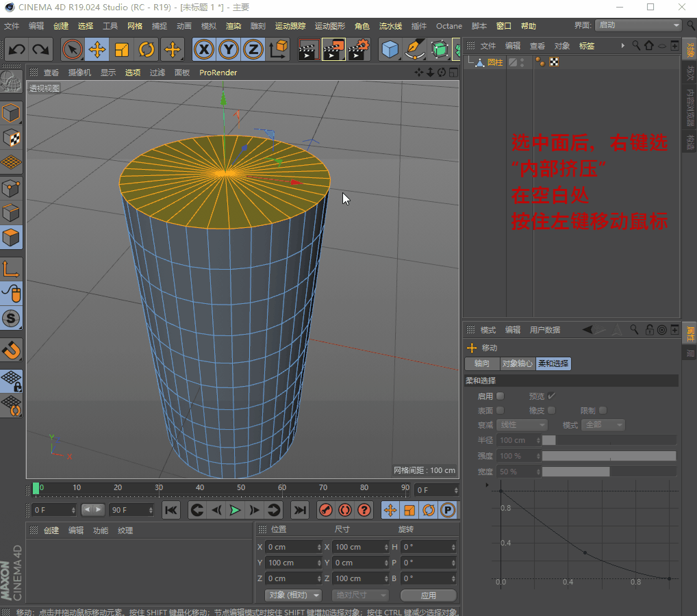The height and width of the screenshot is (616, 697).
Task: Select the Rotate tool in the top toolbar
Action: tap(147, 49)
